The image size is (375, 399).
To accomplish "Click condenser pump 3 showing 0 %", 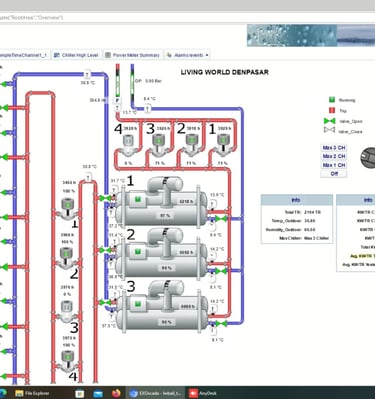I will point(66,311).
